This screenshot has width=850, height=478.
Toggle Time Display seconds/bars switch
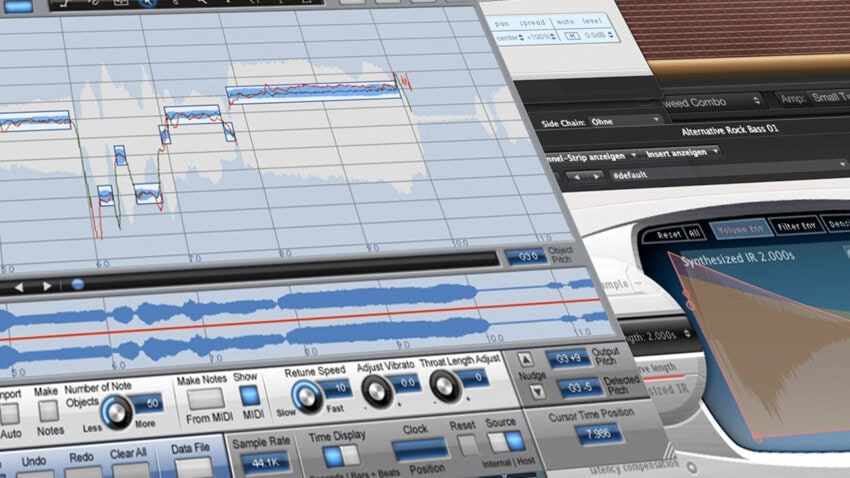point(342,456)
